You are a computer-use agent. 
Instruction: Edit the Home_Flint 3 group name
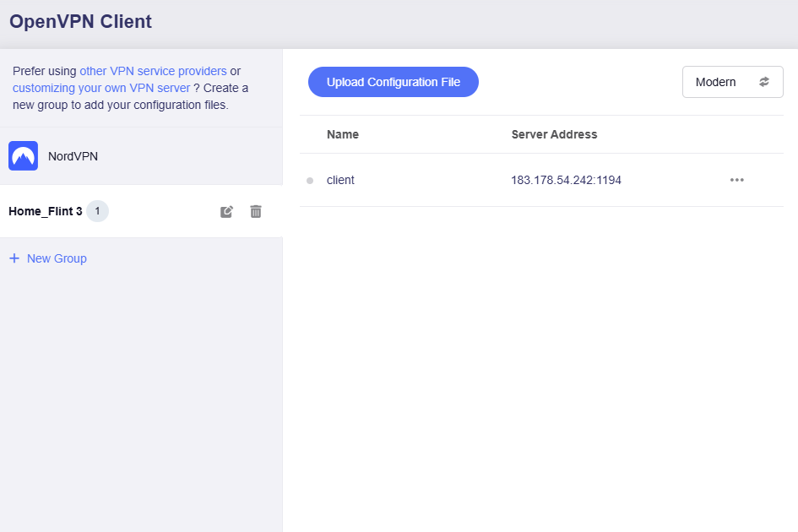point(226,212)
